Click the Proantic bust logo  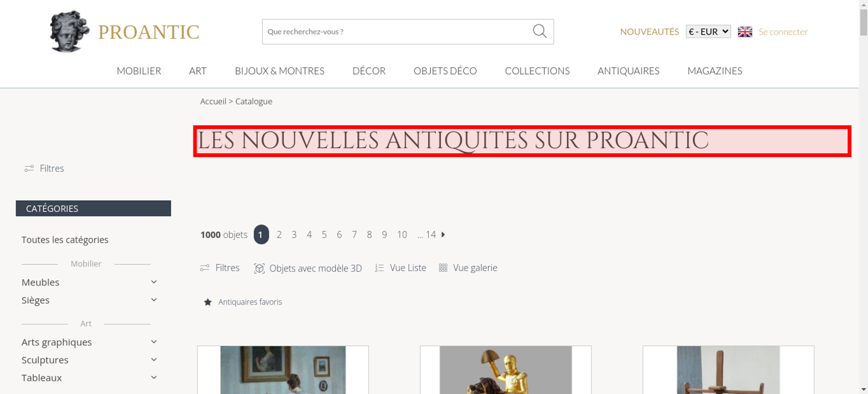point(69,31)
